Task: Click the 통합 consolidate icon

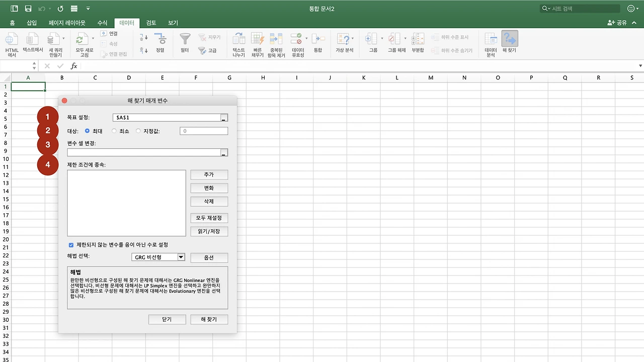Action: coord(318,39)
